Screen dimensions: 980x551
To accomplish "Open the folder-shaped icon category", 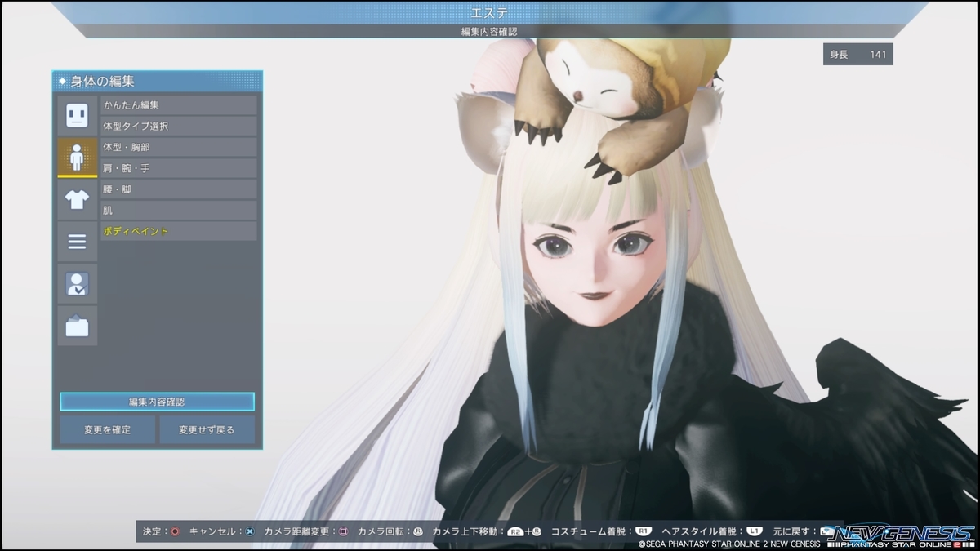I will pyautogui.click(x=77, y=327).
